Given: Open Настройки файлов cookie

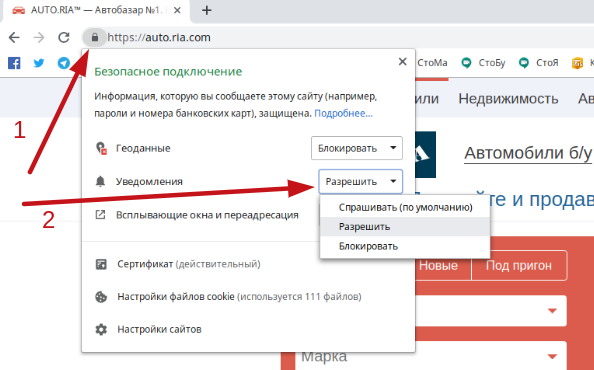Looking at the screenshot, I should 239,297.
